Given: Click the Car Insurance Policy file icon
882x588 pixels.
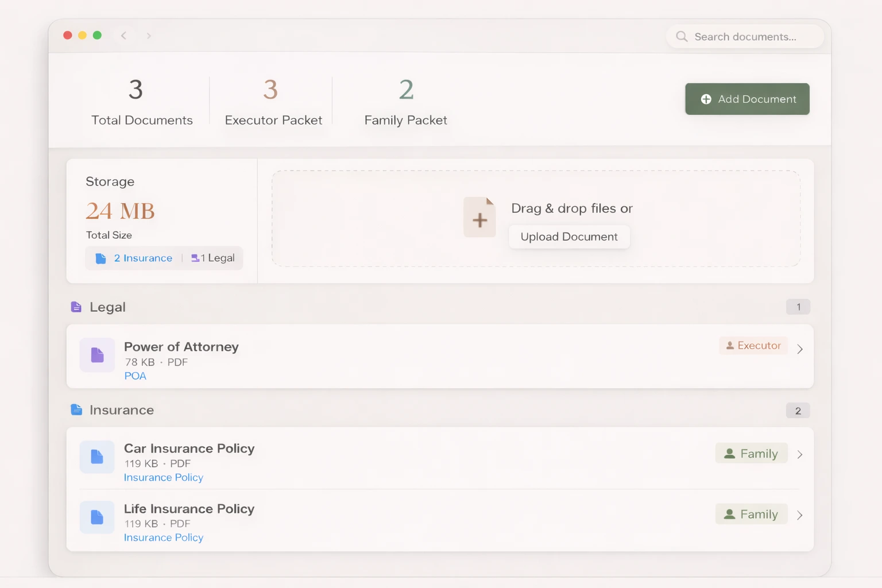Looking at the screenshot, I should [x=96, y=457].
